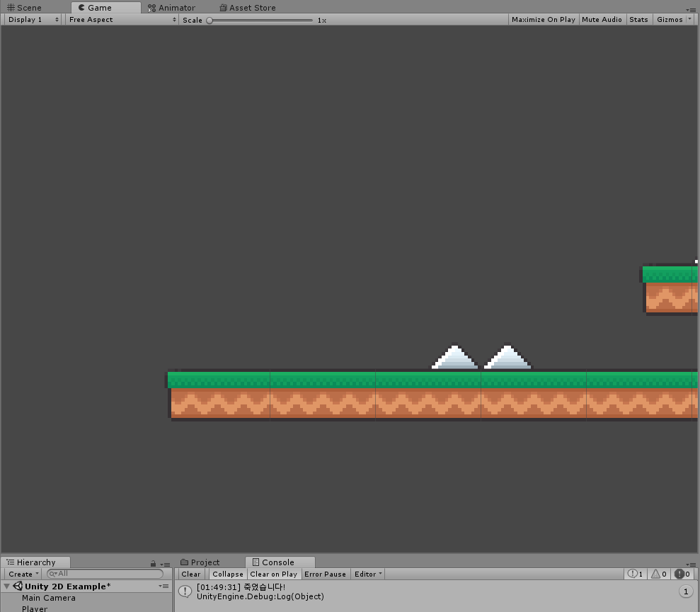Open the Display 1 dropdown
Screen dimensions: 700x612
33,20
